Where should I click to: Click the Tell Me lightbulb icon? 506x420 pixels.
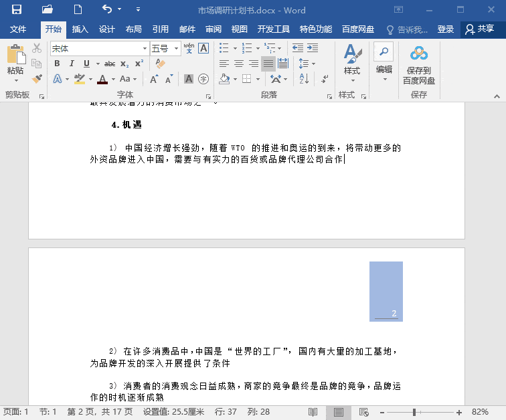pos(390,30)
